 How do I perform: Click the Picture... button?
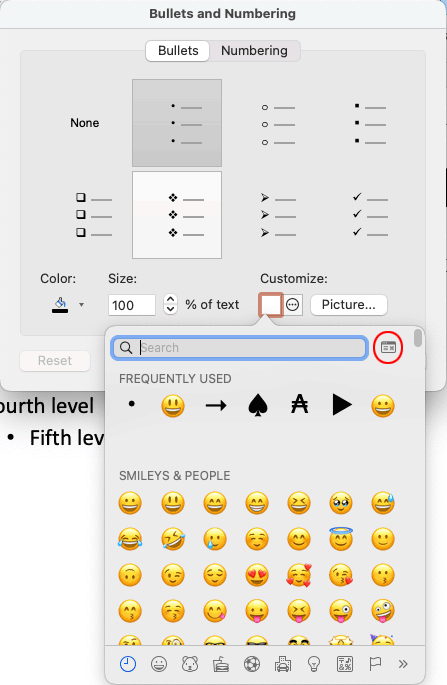(349, 304)
